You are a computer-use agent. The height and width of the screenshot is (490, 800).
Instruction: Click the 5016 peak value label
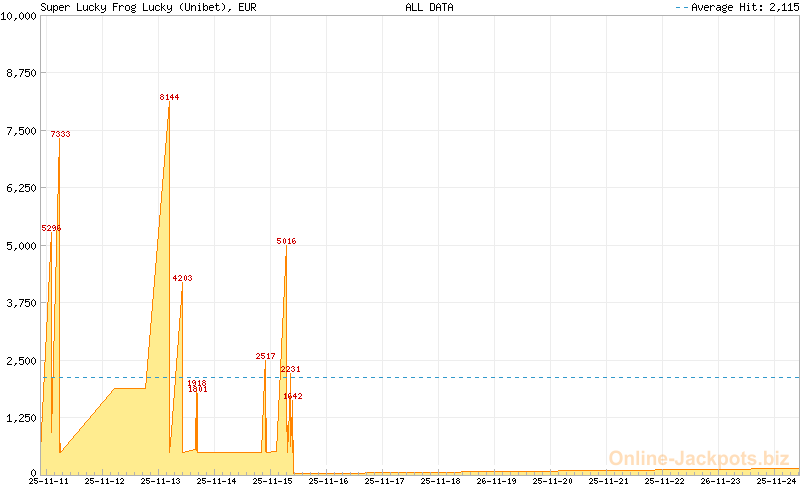click(x=286, y=241)
